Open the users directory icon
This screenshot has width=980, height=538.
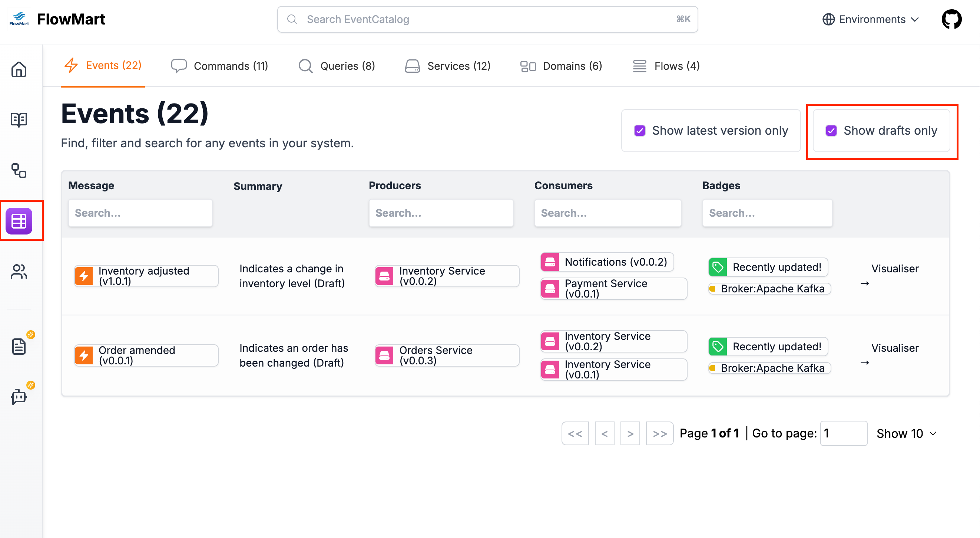(x=19, y=272)
